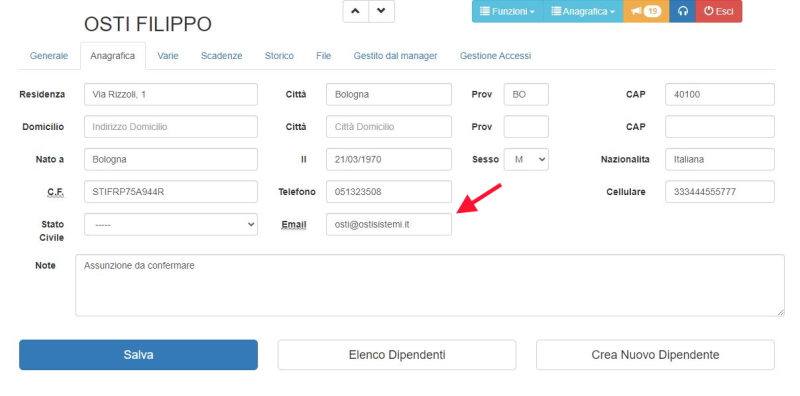Click the headset support icon
Screen dimensions: 800x396
point(683,11)
